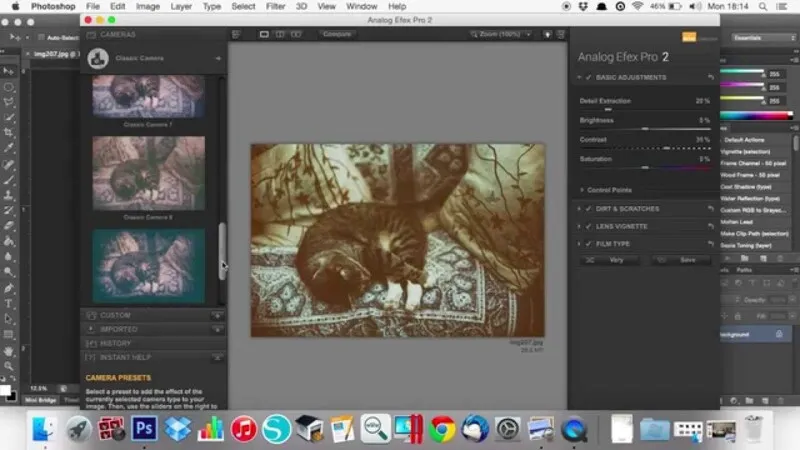Click the presets list scrollbar
Screen dimensions: 800x450
point(222,251)
